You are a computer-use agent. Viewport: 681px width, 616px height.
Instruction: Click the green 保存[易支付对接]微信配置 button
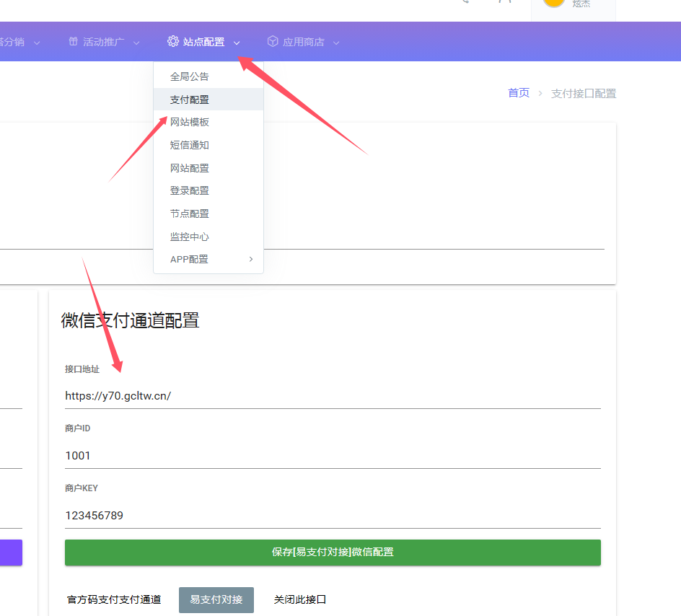coord(333,553)
